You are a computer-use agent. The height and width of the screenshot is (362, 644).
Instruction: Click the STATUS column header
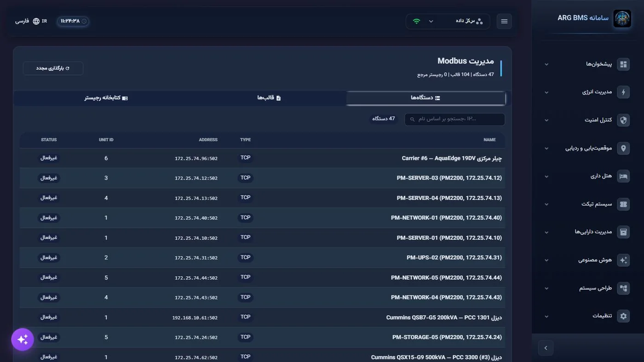[49, 140]
